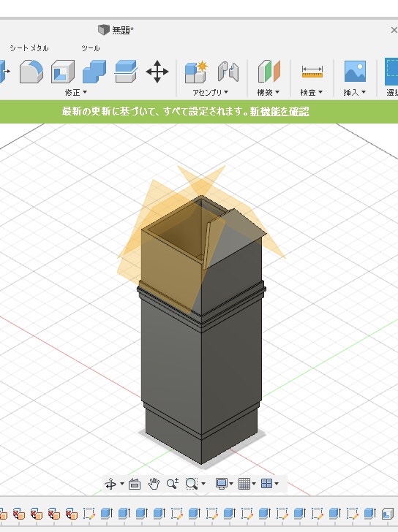Switch to the ツール tab

[91, 48]
